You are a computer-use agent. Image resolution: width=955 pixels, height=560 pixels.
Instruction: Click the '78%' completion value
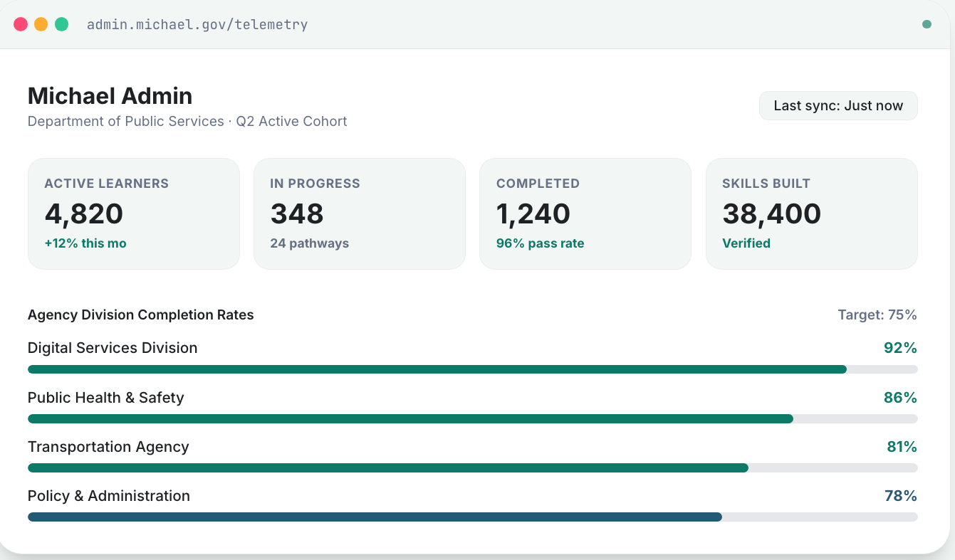pos(901,495)
